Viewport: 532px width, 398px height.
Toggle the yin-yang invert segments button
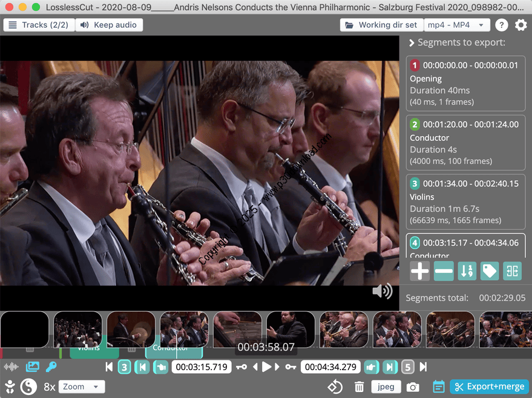(x=28, y=387)
